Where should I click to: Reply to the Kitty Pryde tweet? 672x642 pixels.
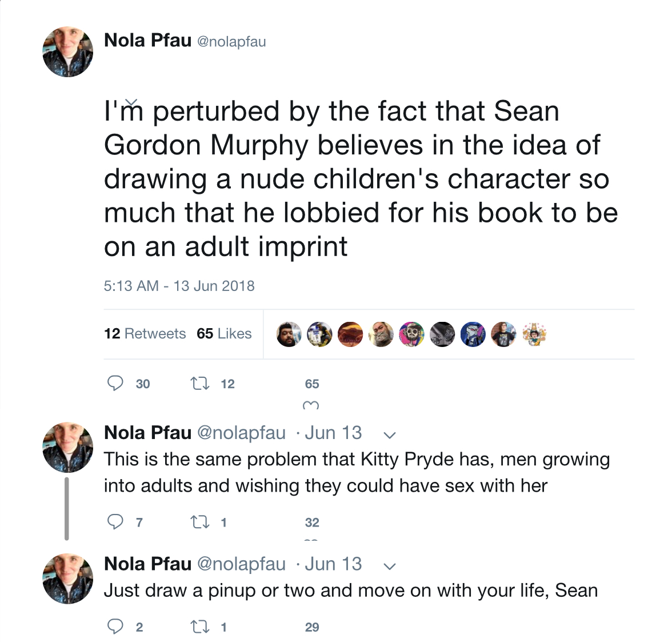click(115, 521)
